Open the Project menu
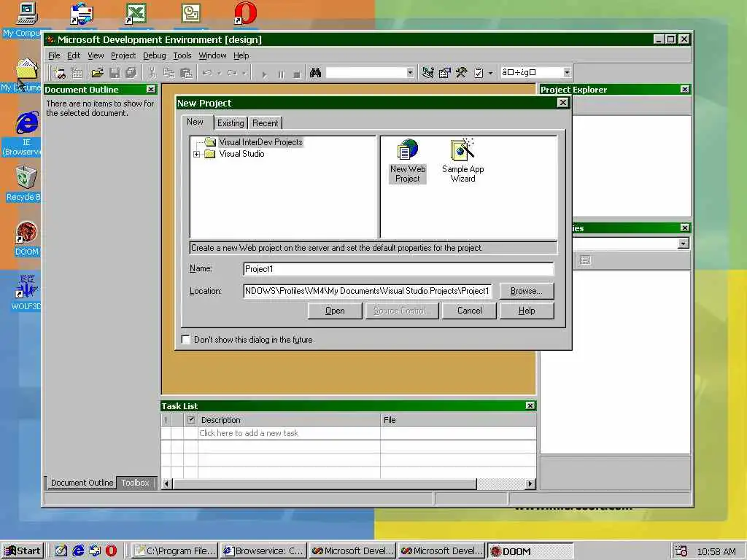The height and width of the screenshot is (560, 747). click(123, 55)
